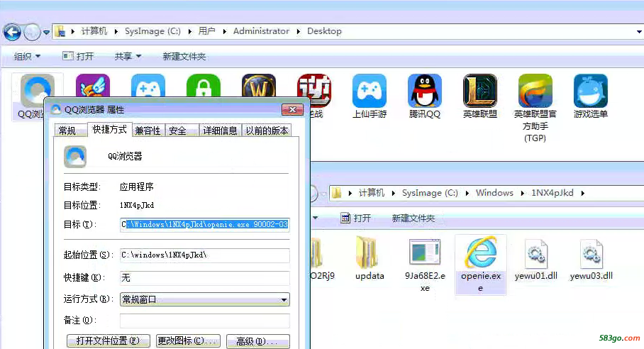Select the partially hidden O2Rj9 folder

point(317,253)
